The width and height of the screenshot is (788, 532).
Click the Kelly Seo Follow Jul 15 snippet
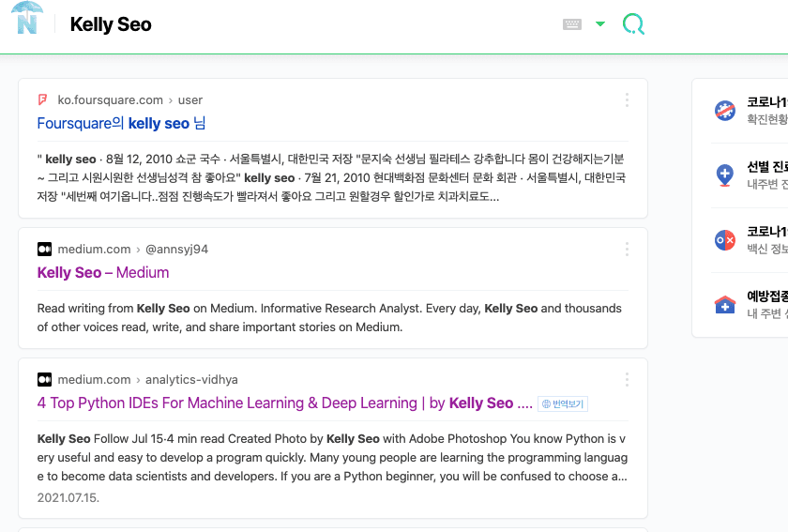332,457
